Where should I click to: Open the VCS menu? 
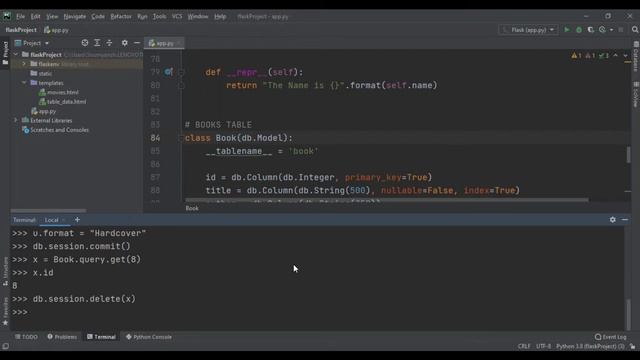pos(177,17)
